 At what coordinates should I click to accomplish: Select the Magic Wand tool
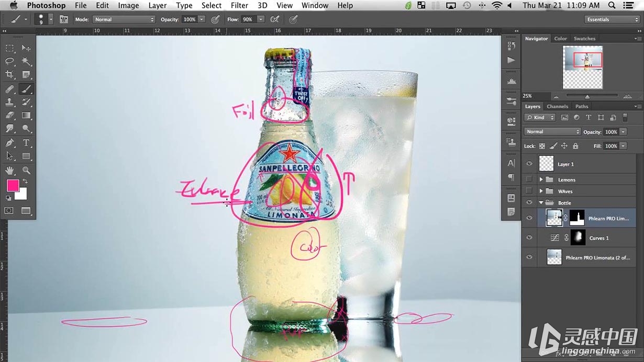tap(26, 62)
